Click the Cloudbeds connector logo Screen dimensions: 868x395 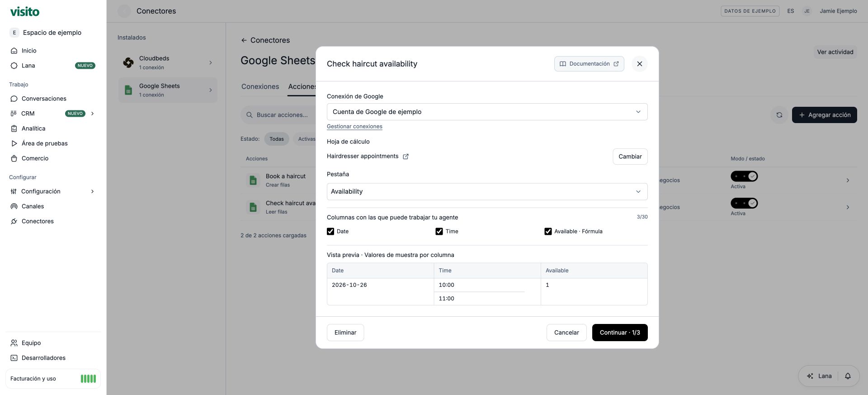[128, 62]
